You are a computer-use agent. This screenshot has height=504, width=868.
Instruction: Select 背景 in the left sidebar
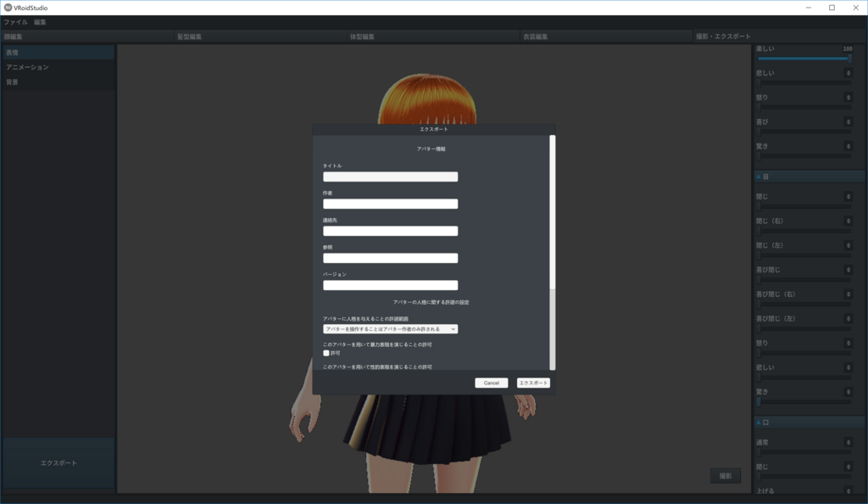[x=58, y=82]
